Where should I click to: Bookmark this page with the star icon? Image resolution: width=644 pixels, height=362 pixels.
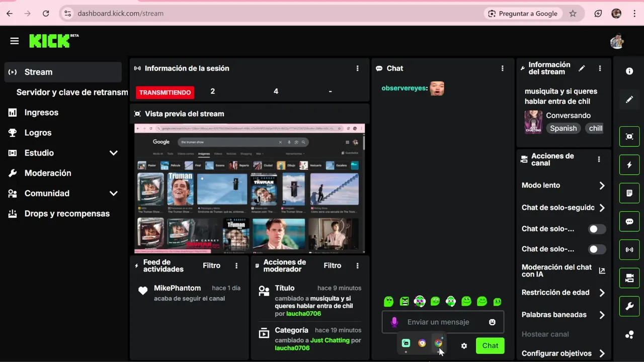[573, 14]
